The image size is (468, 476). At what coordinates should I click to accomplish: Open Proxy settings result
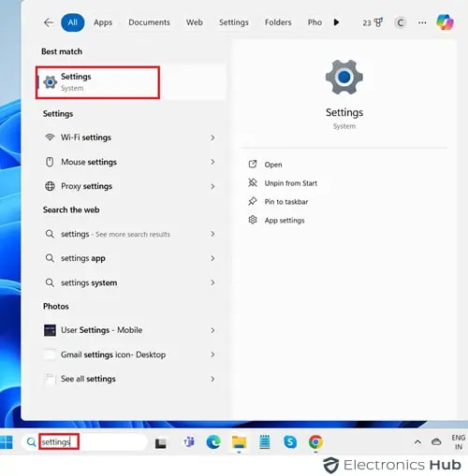(x=129, y=186)
